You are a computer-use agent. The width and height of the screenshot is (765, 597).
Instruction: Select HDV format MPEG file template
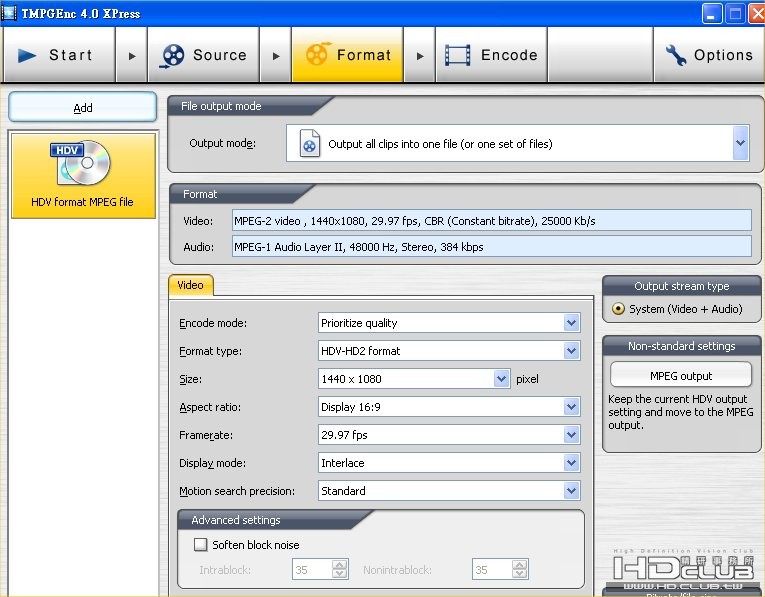[83, 176]
